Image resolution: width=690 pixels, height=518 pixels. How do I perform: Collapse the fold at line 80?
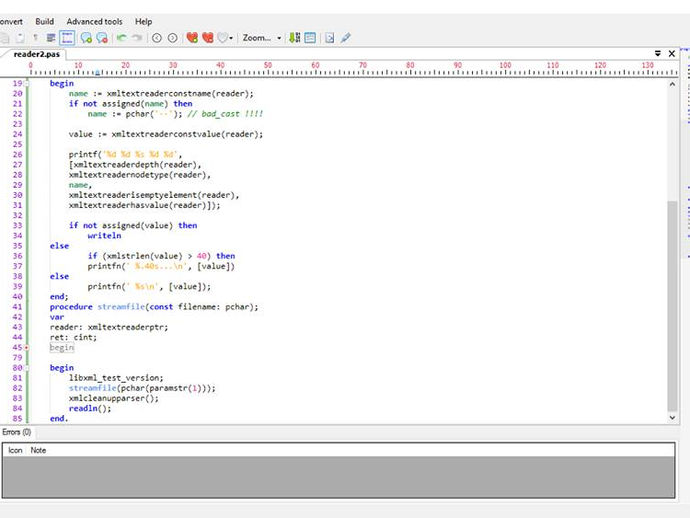27,367
